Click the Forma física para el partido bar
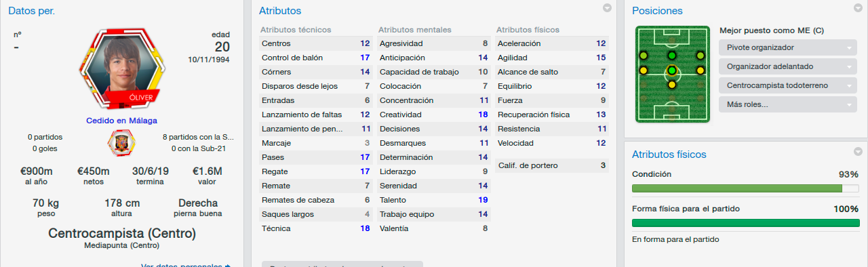This screenshot has width=868, height=267. click(x=745, y=223)
